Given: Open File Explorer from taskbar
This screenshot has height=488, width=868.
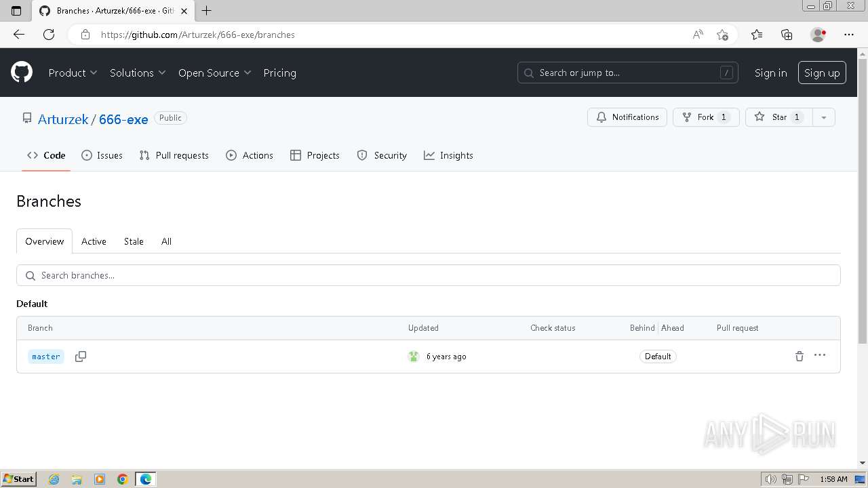Looking at the screenshot, I should click(x=77, y=479).
